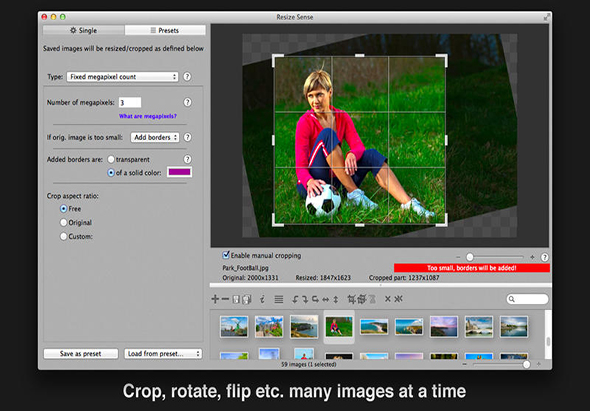Switch to the Presets tab
Screen dimensions: 590x411
tap(165, 30)
